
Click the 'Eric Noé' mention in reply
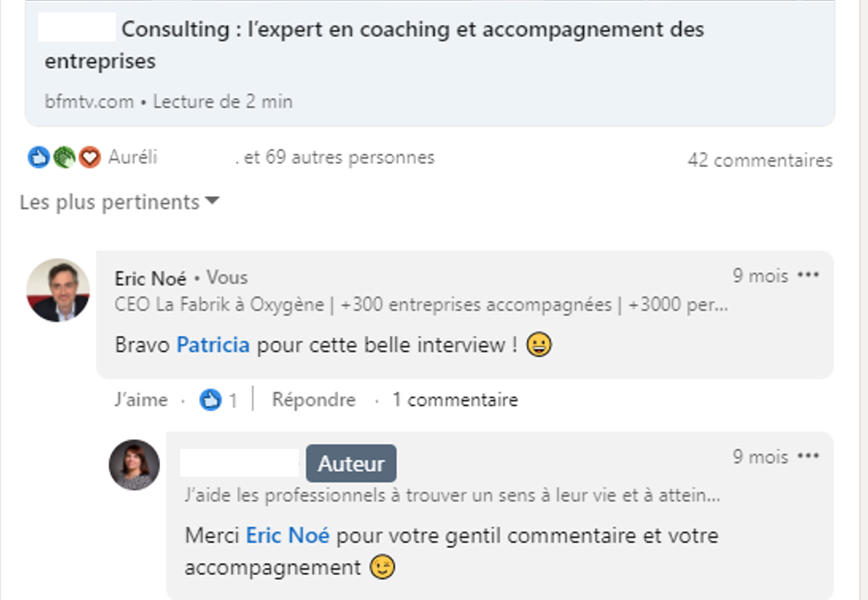pyautogui.click(x=288, y=536)
